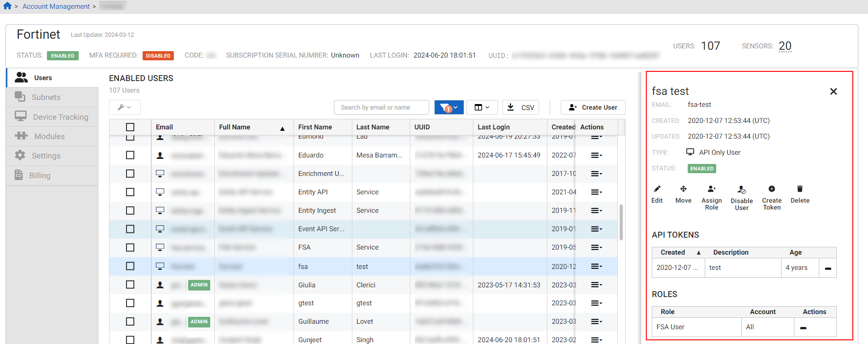Open the Subnets sidebar tab
The image size is (868, 344).
point(46,97)
